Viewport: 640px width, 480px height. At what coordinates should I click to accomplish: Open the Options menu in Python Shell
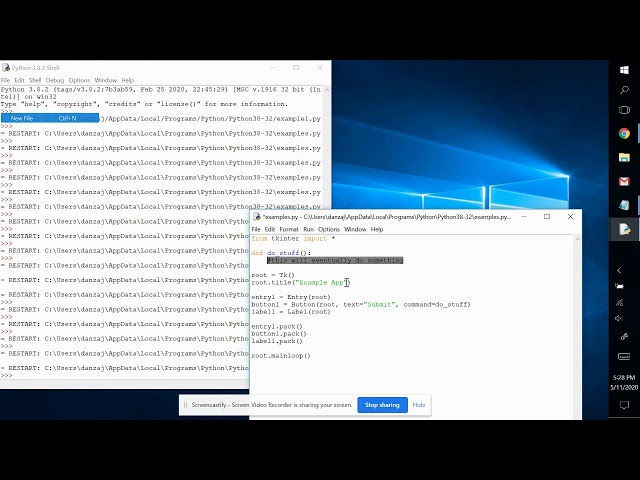79,80
